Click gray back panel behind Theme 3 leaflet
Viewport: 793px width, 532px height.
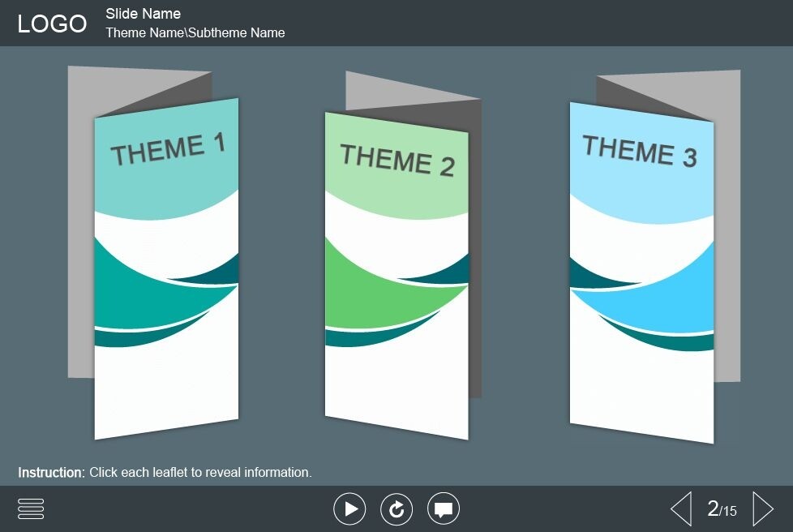(727, 243)
